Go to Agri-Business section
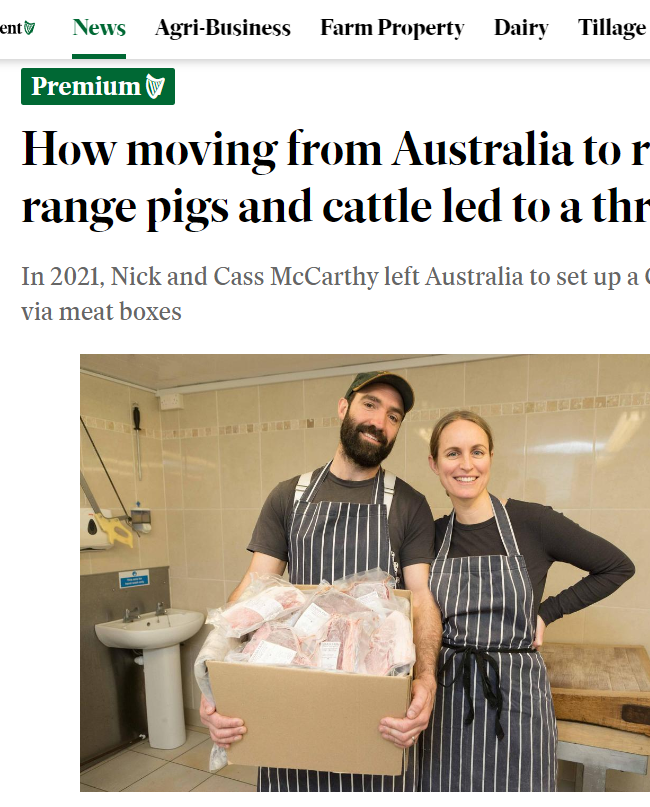This screenshot has height=807, width=650. 223,28
